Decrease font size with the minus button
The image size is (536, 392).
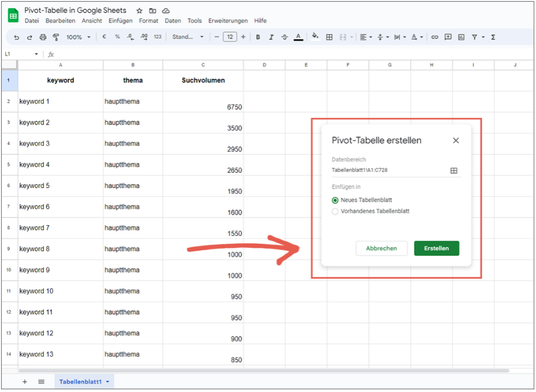(x=216, y=37)
